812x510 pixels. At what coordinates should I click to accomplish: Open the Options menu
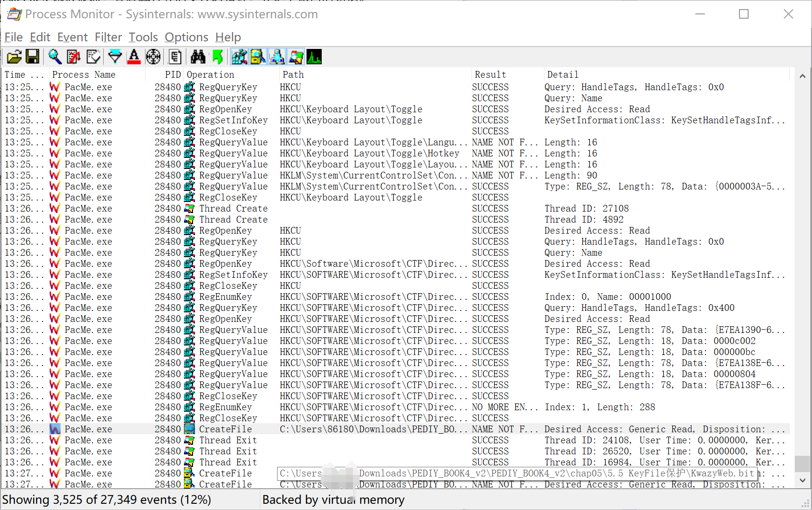[186, 37]
